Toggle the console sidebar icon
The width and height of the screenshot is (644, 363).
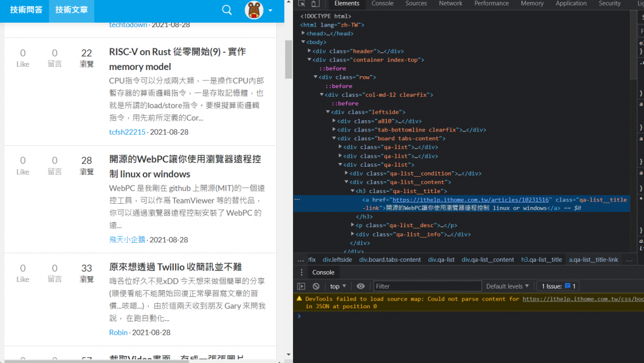coord(301,286)
